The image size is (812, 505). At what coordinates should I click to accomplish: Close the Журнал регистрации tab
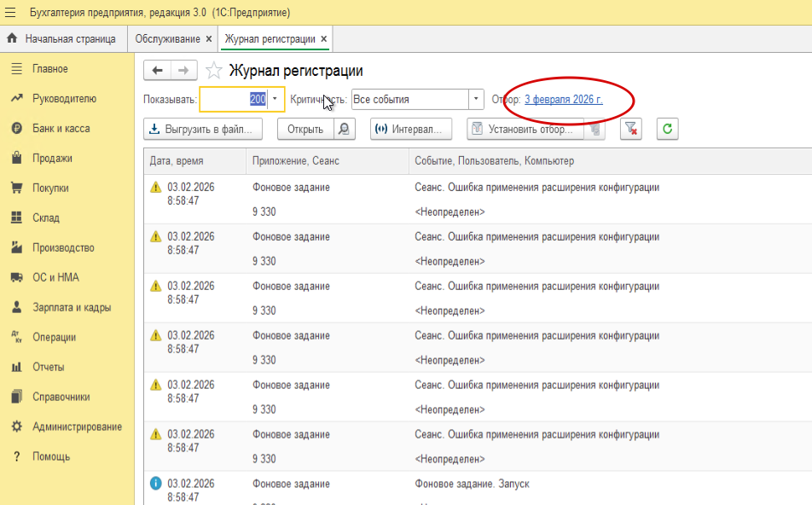324,39
